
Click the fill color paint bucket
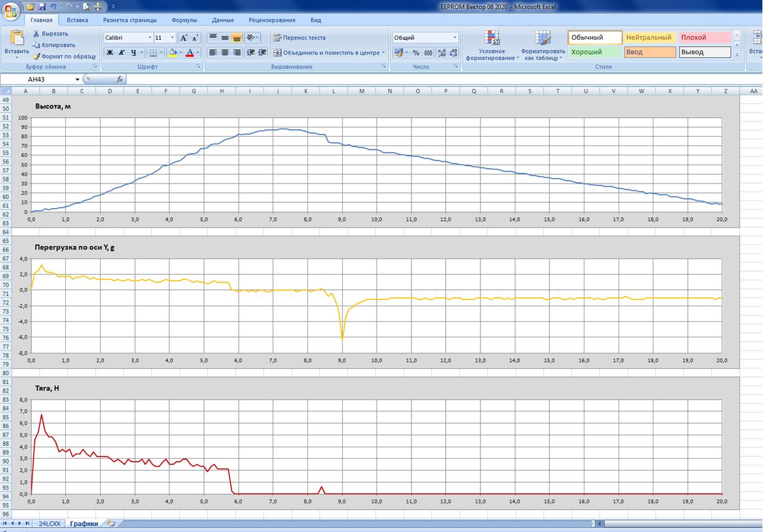173,53
